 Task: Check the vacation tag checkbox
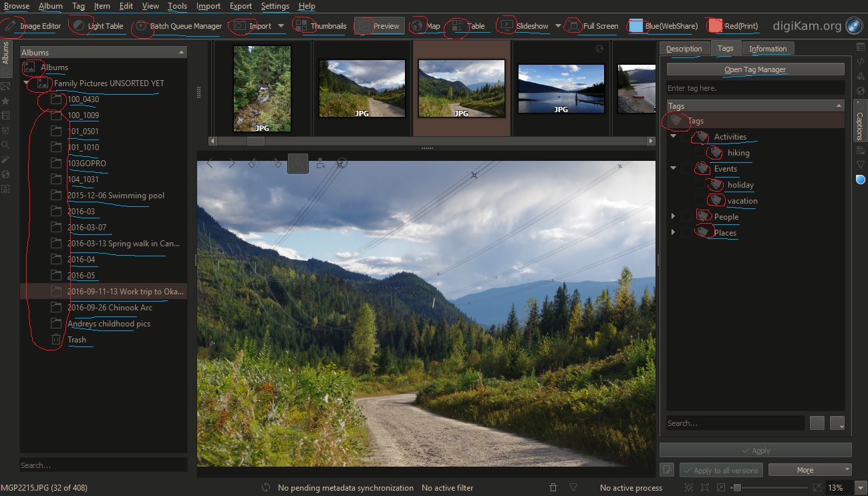pos(700,201)
